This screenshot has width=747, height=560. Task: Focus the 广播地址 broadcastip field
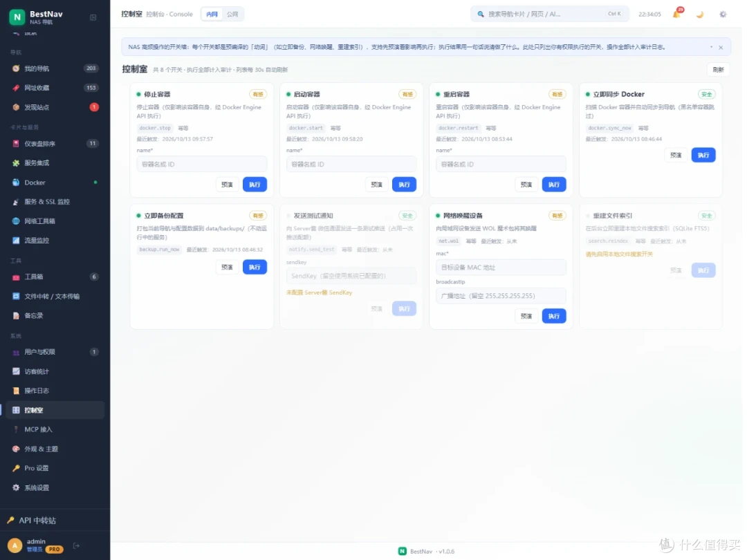(501, 296)
